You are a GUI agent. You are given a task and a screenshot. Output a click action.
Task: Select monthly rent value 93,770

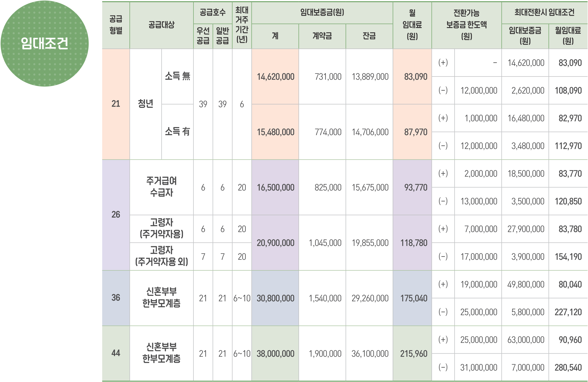[x=415, y=188]
